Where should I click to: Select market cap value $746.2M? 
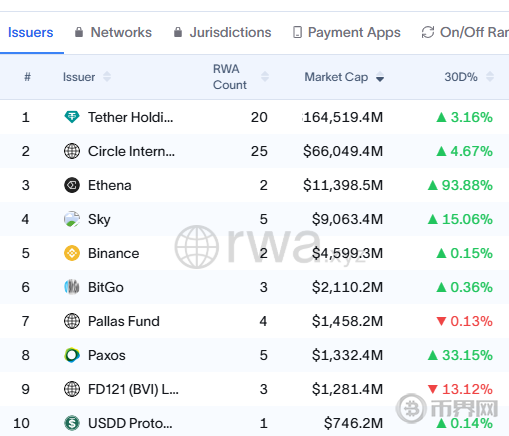pyautogui.click(x=353, y=423)
